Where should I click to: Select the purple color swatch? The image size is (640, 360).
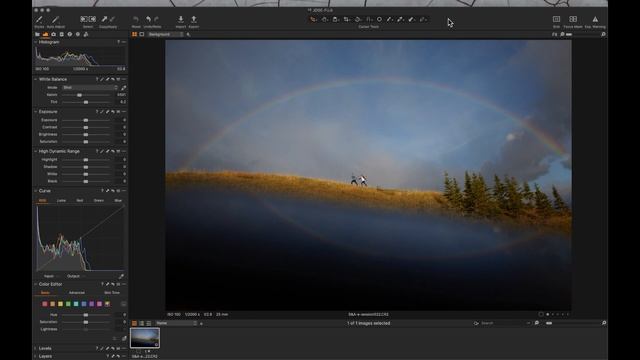(x=91, y=304)
